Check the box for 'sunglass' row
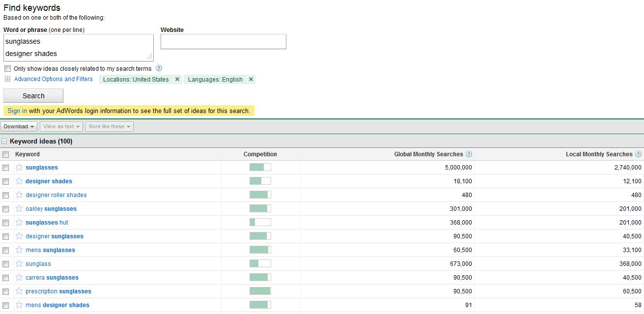644x314 pixels. (6, 264)
